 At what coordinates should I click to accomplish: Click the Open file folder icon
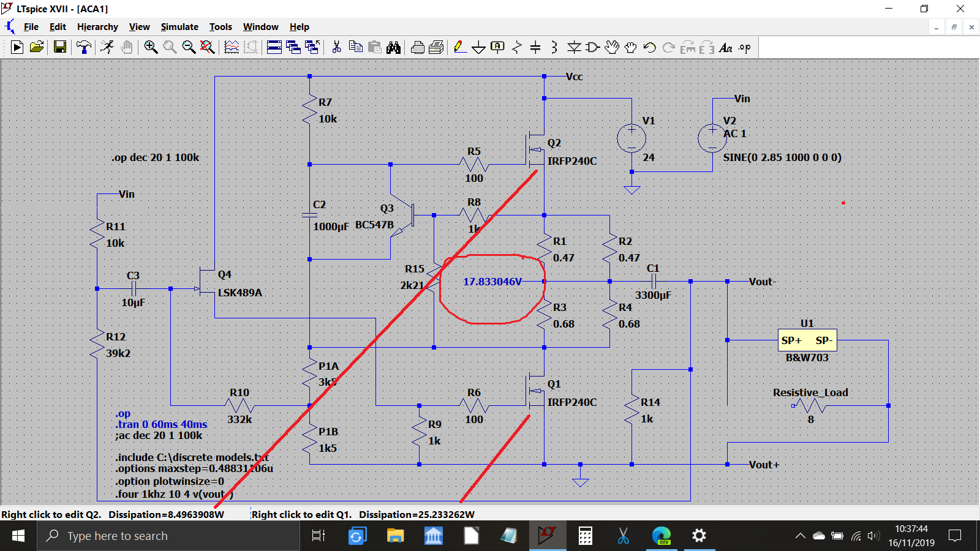pyautogui.click(x=37, y=47)
